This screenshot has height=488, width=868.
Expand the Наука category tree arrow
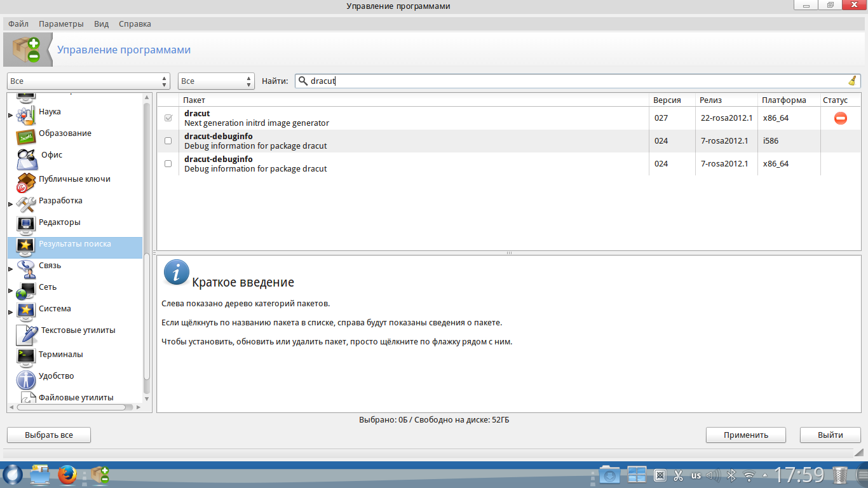click(10, 115)
